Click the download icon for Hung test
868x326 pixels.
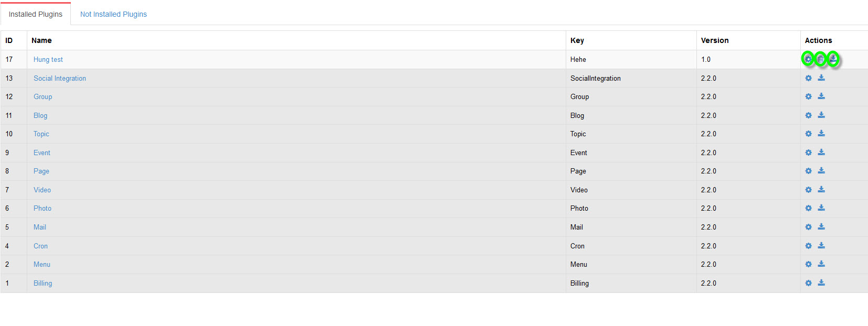point(833,59)
